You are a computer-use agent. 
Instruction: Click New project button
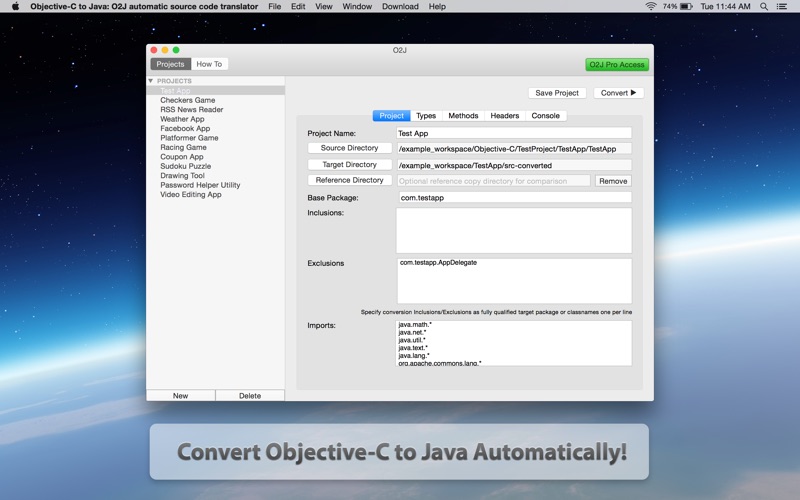click(181, 395)
